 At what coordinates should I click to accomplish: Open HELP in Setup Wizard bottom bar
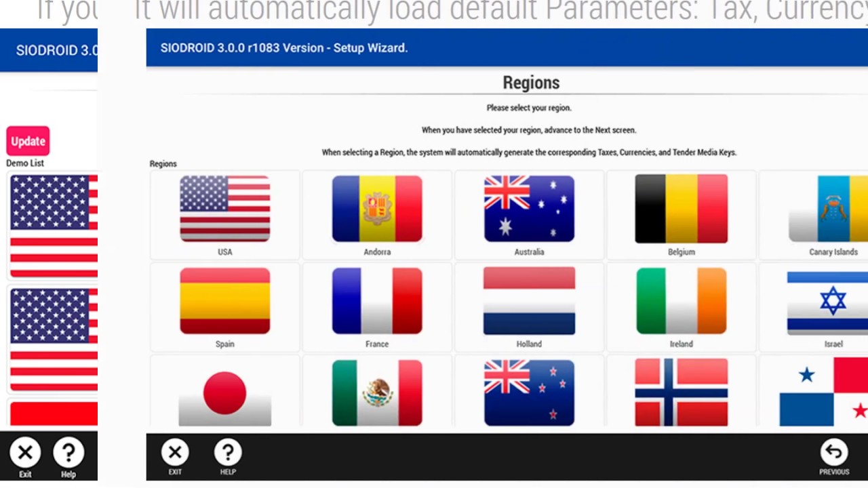[x=228, y=457]
